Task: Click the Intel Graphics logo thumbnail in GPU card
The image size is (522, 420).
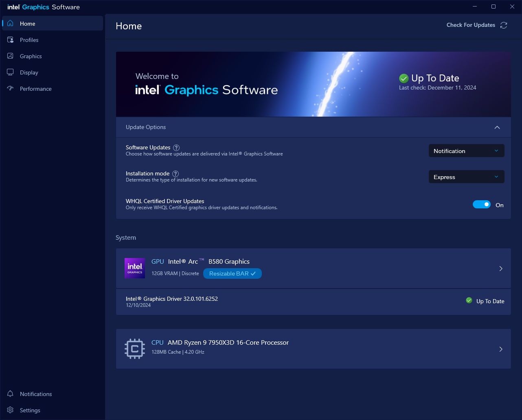Action: click(135, 268)
